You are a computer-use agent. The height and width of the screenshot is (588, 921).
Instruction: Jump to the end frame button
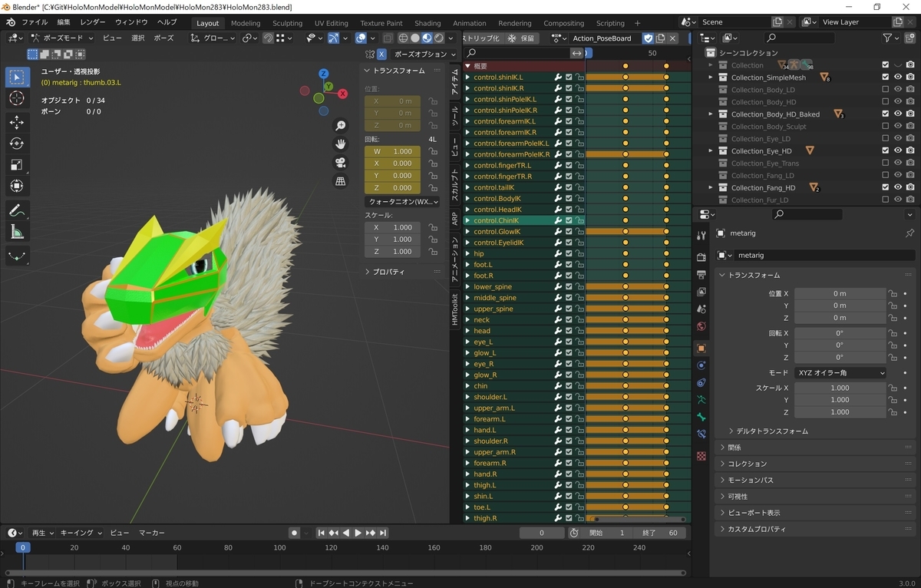tap(382, 533)
